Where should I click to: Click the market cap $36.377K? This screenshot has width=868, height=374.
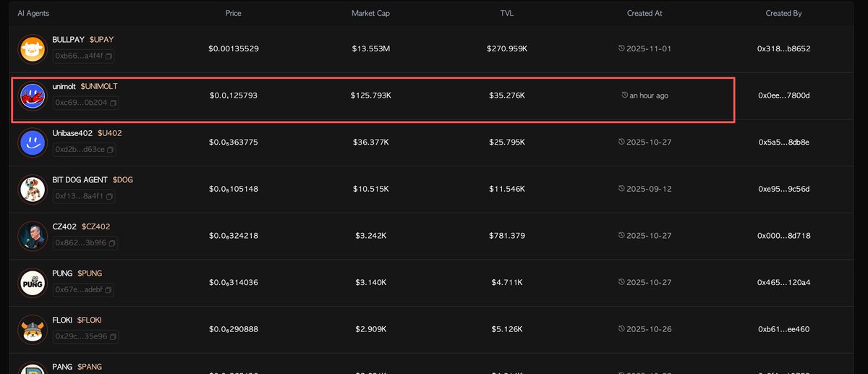[370, 142]
